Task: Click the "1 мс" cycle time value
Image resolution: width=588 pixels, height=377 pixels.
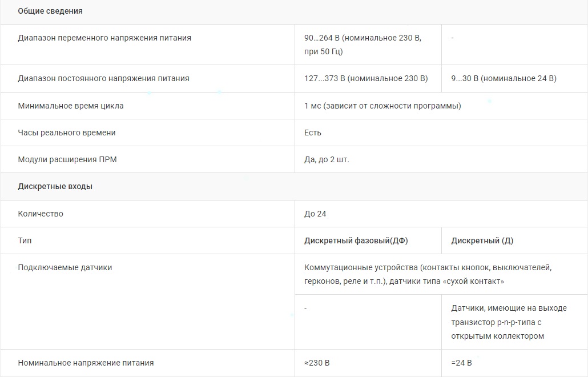Action: click(x=382, y=106)
